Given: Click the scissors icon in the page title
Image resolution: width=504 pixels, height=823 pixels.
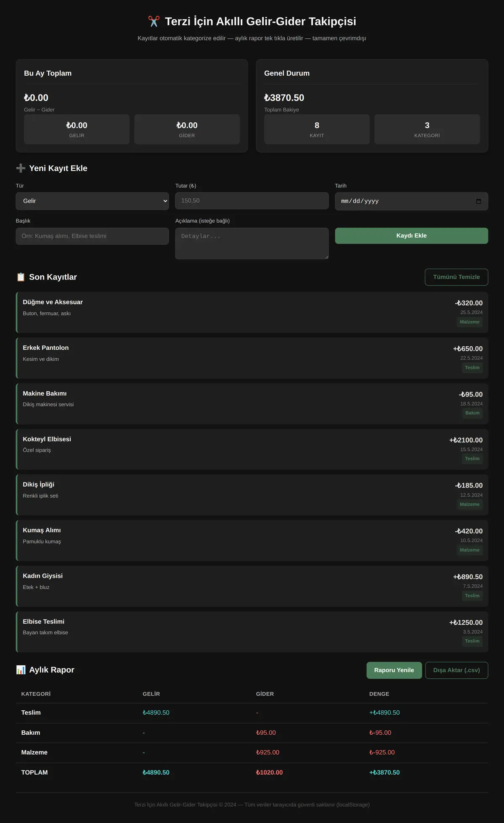Looking at the screenshot, I should pyautogui.click(x=154, y=21).
